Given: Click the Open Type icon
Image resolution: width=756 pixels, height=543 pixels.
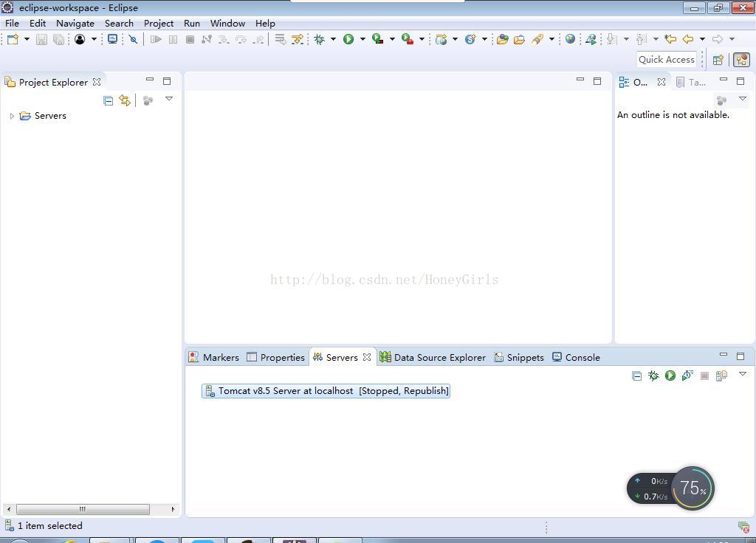Looking at the screenshot, I should [x=502, y=39].
